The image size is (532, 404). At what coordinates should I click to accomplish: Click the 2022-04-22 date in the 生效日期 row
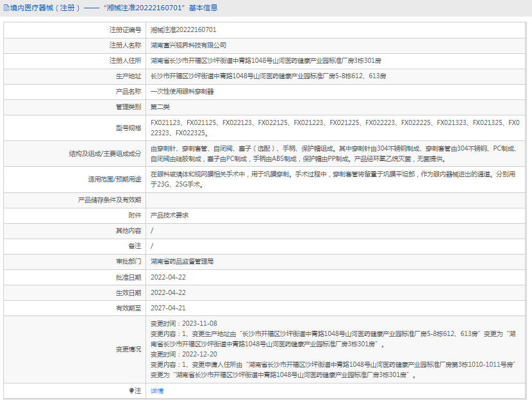169,292
